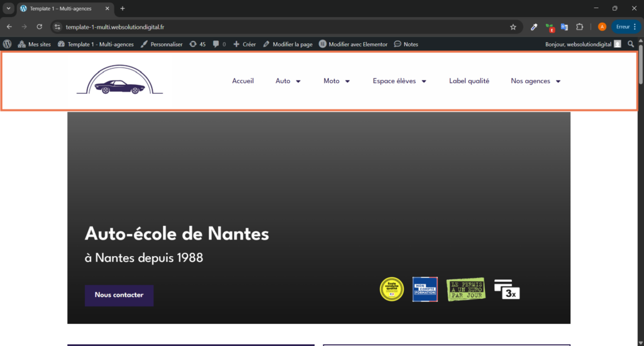Click the WordPress logo in admin bar
Screen dimensions: 644x346
pos(8,44)
